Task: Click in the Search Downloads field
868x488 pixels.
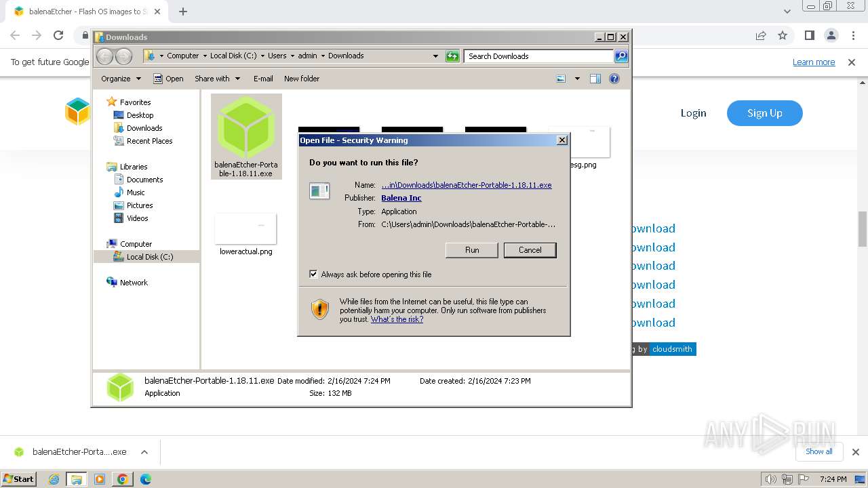Action: 539,56
